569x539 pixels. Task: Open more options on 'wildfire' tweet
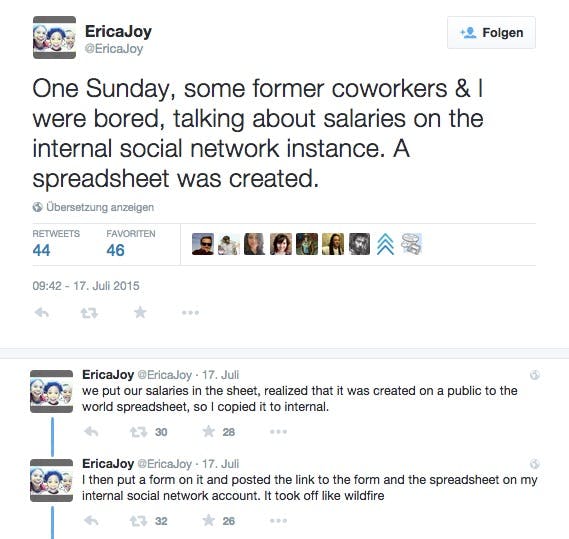click(278, 521)
